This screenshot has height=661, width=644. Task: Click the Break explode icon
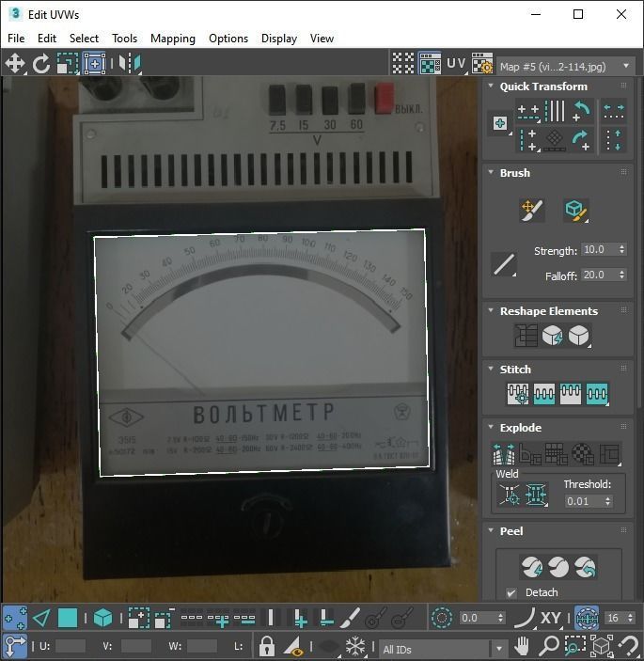click(504, 453)
